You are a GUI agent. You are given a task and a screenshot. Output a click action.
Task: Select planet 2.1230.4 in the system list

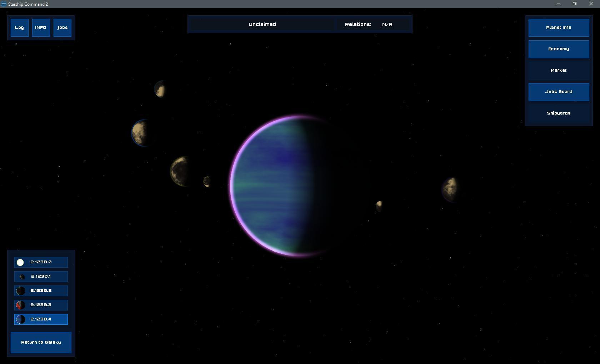click(x=41, y=319)
